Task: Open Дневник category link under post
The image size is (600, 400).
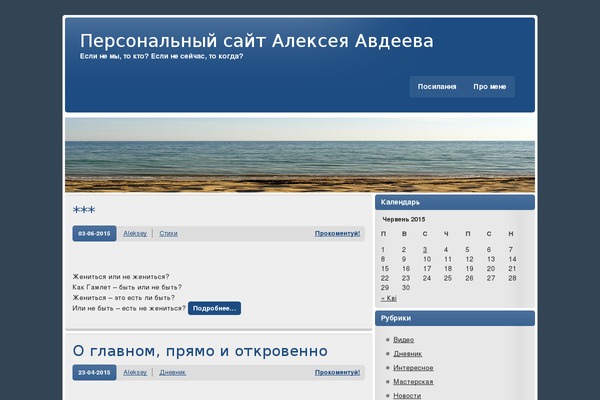Action: point(173,372)
